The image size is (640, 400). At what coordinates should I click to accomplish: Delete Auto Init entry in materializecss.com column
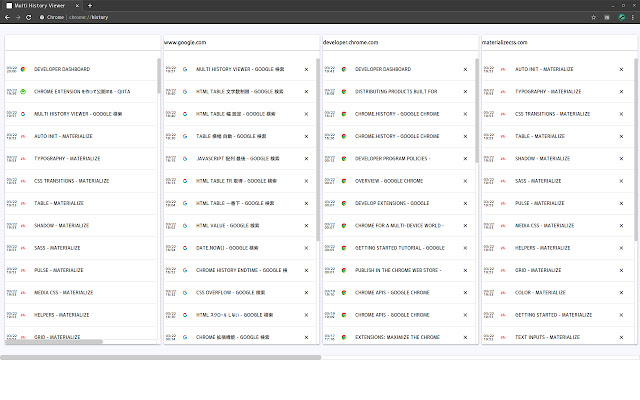(621, 69)
